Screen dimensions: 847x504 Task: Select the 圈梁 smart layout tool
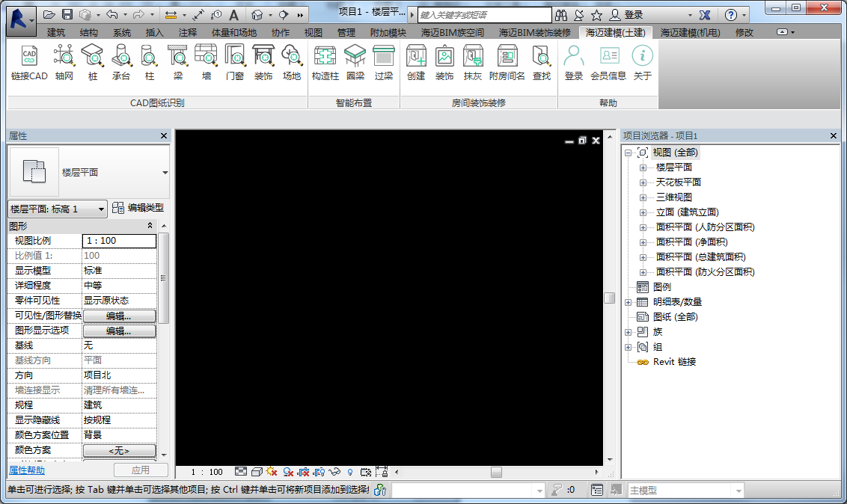coord(355,63)
